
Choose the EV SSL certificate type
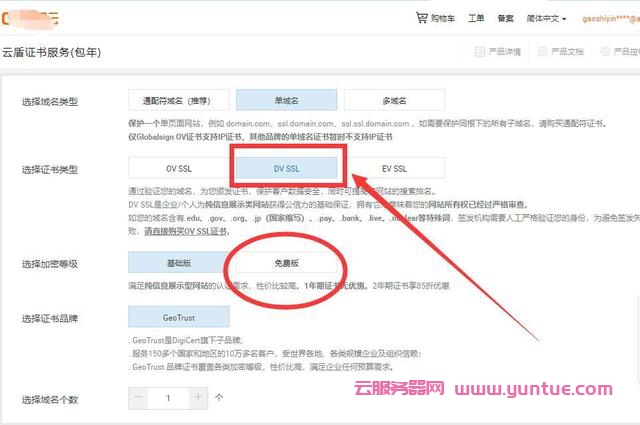pos(394,168)
